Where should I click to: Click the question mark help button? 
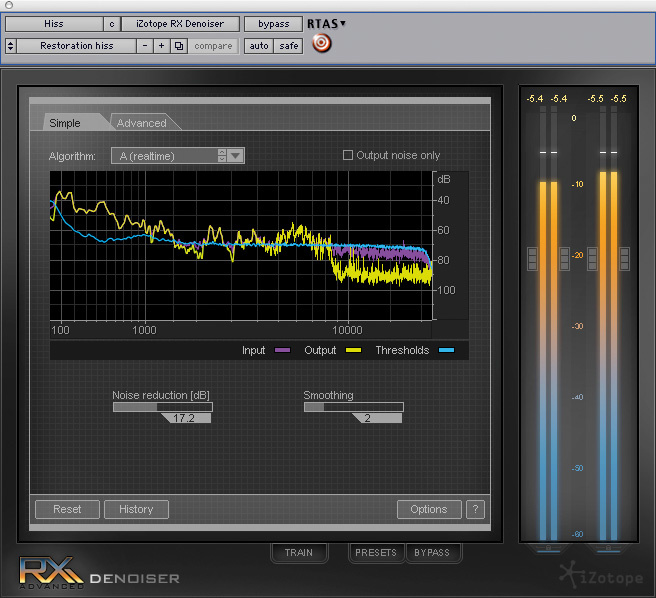[475, 509]
